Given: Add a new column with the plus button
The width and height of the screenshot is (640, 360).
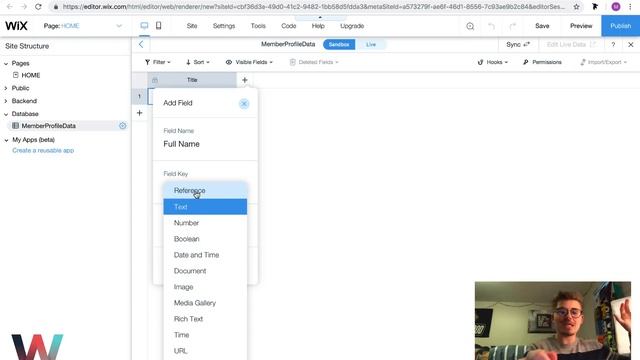Looking at the screenshot, I should [x=244, y=80].
